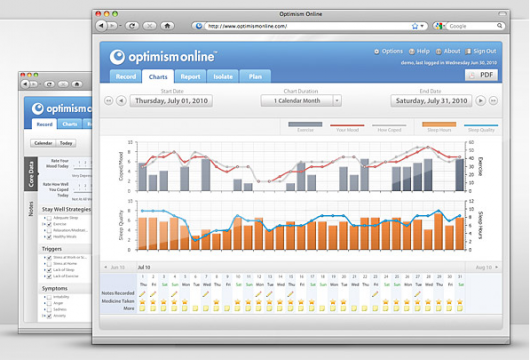Viewport: 530px width, 360px height.
Task: Open the Start Date picker Thursday, July 01, 2010
Action: point(171,101)
